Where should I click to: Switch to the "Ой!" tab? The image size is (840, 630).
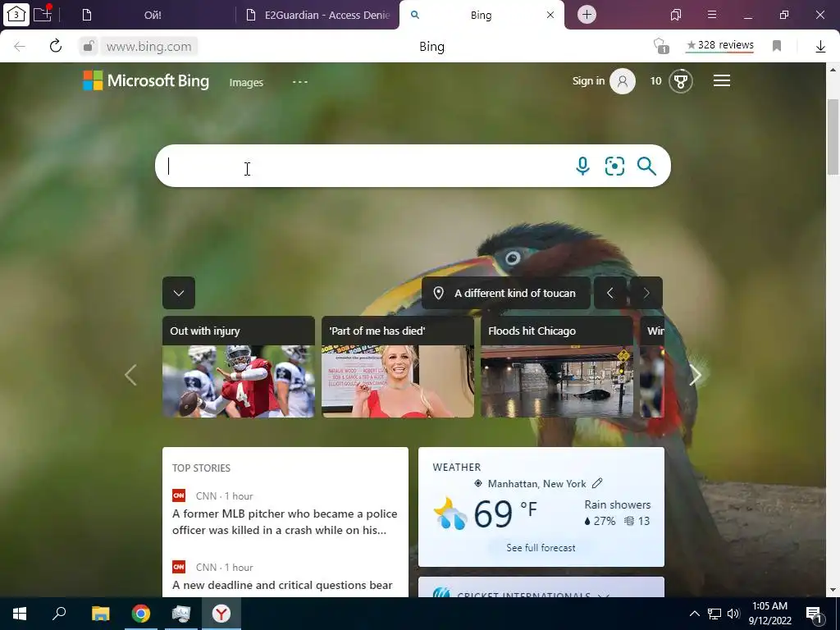tap(153, 15)
